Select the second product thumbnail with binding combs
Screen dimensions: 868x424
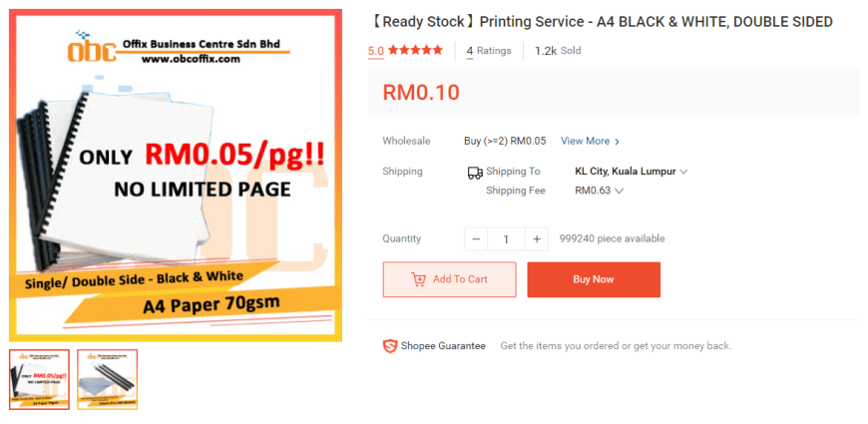coord(107,379)
